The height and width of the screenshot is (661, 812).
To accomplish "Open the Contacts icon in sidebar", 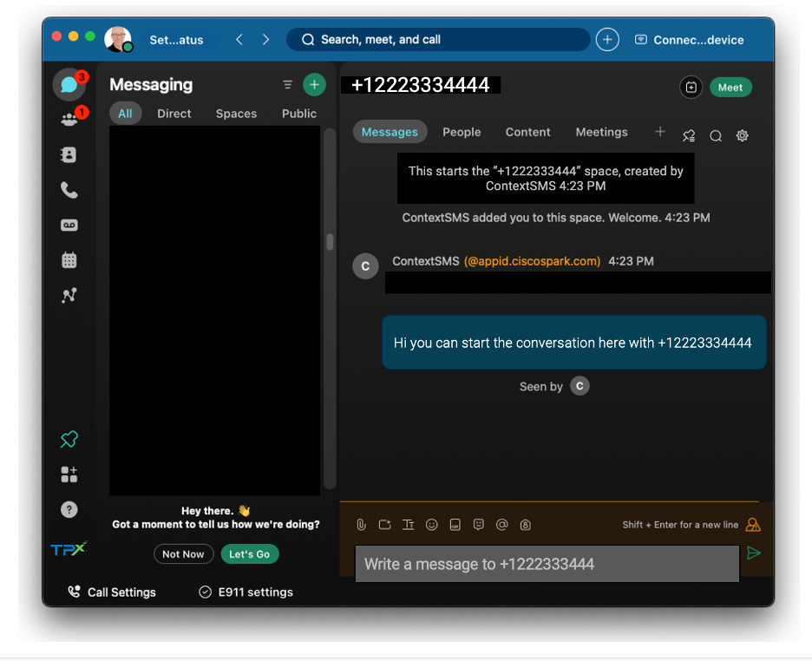I will tap(69, 154).
